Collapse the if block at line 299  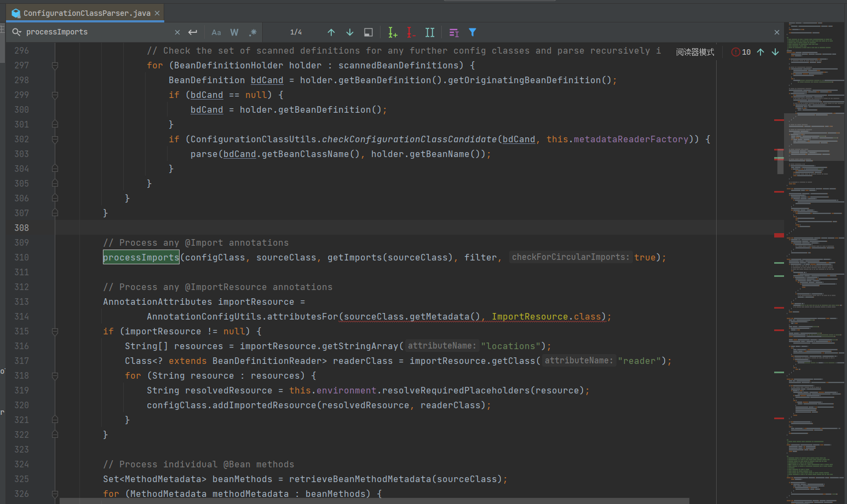click(55, 95)
